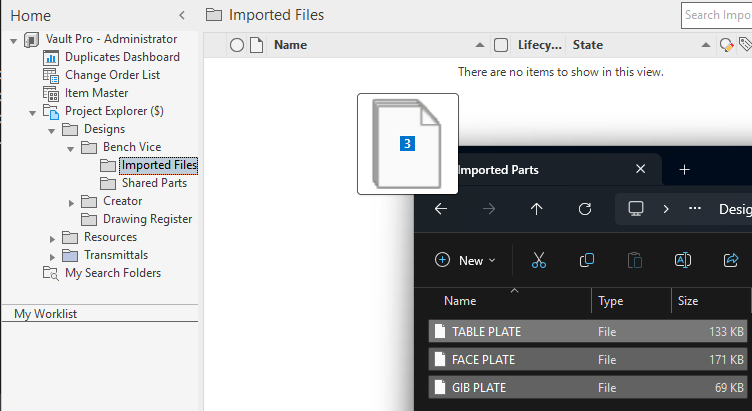
Task: Open the Duplicates Dashboard icon
Action: [x=51, y=58]
